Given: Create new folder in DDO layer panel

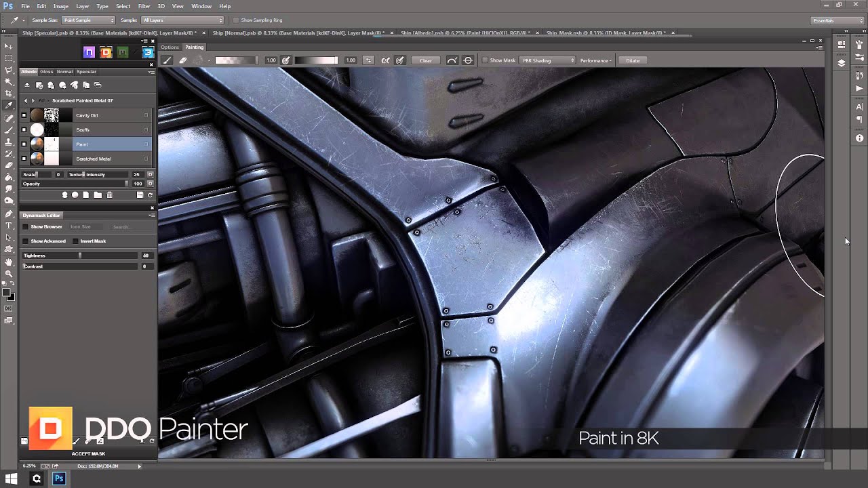Looking at the screenshot, I should (x=98, y=195).
